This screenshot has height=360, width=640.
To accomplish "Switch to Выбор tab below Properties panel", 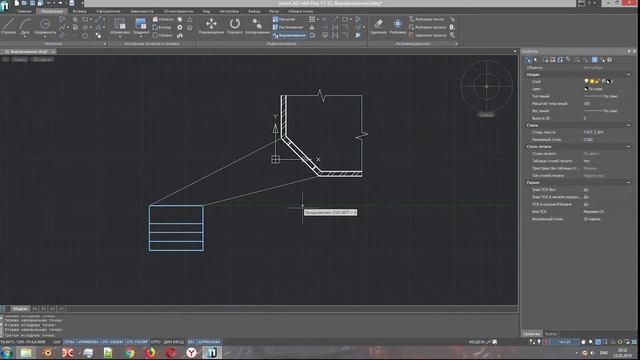I will point(551,334).
